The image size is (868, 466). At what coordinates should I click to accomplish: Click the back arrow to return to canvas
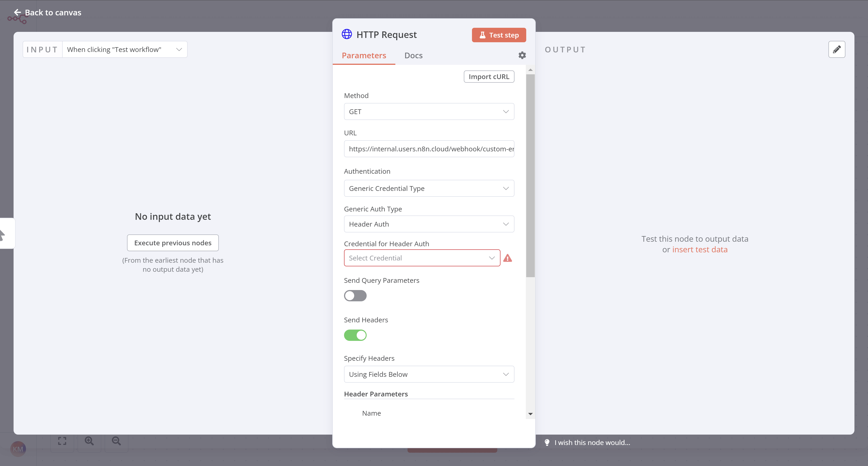(18, 12)
